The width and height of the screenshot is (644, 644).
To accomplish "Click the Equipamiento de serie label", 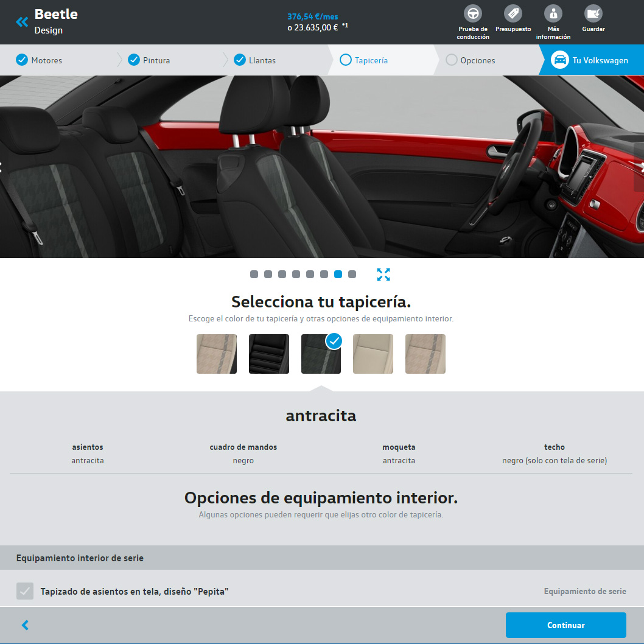I will coord(585,591).
